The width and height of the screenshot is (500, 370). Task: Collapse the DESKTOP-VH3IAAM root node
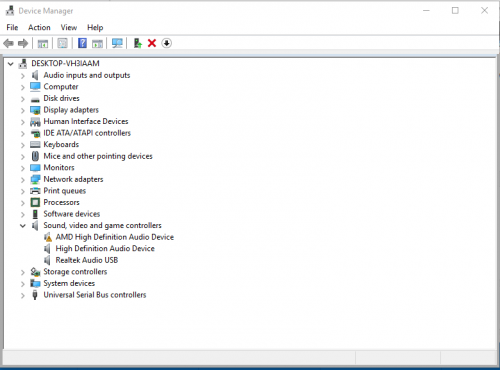pyautogui.click(x=11, y=63)
